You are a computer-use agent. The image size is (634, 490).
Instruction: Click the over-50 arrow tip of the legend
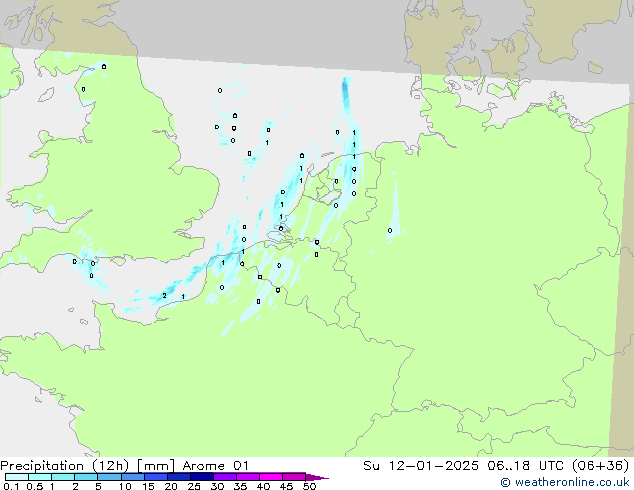coord(317,477)
